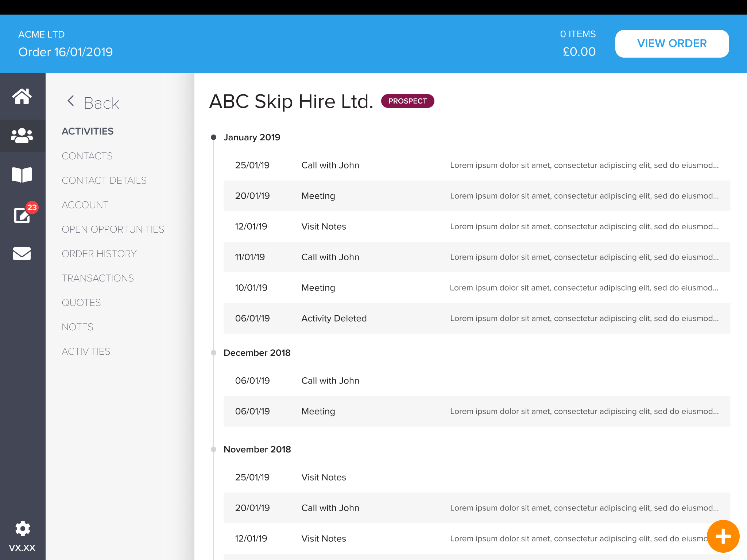
Task: Go Back using the Back label
Action: click(x=101, y=103)
